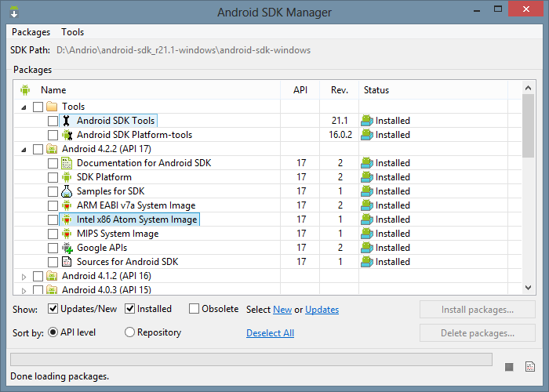Check the Android SDK Tools checkbox

[x=53, y=121]
